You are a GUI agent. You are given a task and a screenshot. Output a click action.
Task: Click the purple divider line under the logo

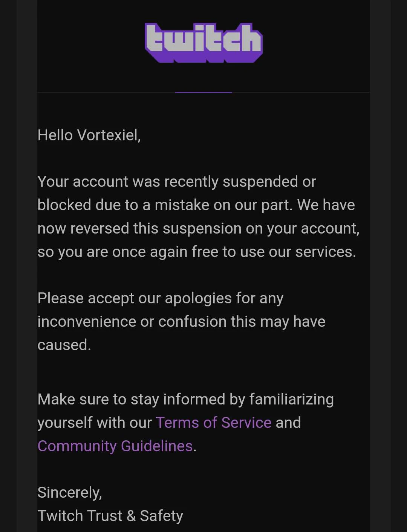coord(203,92)
